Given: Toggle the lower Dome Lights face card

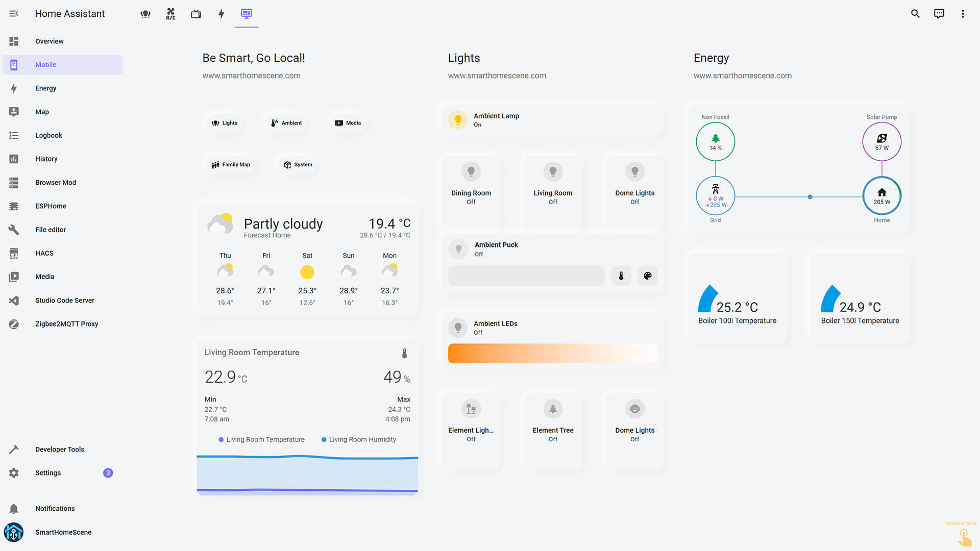Looking at the screenshot, I should click(634, 430).
